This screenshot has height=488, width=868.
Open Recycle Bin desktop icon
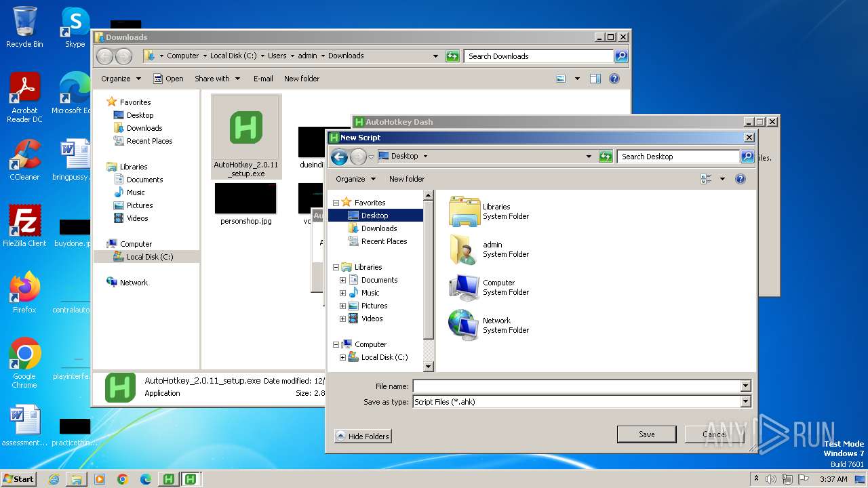pyautogui.click(x=24, y=27)
